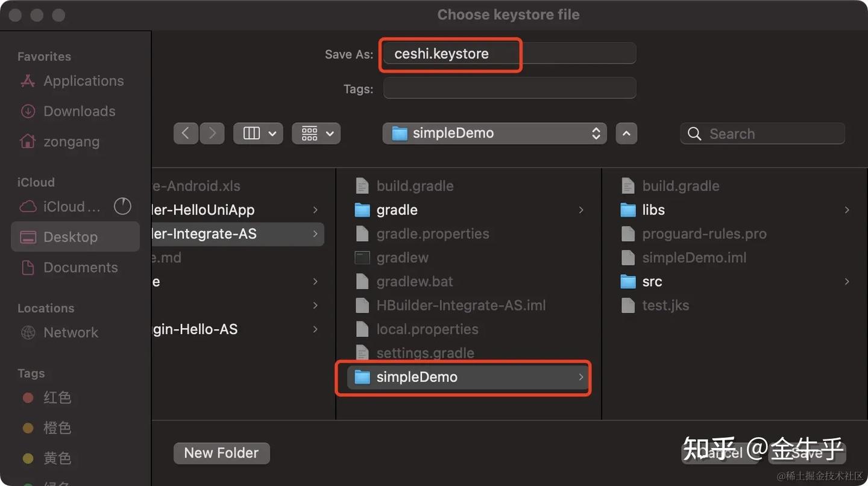868x486 pixels.
Task: Open Network under Locations
Action: (71, 332)
